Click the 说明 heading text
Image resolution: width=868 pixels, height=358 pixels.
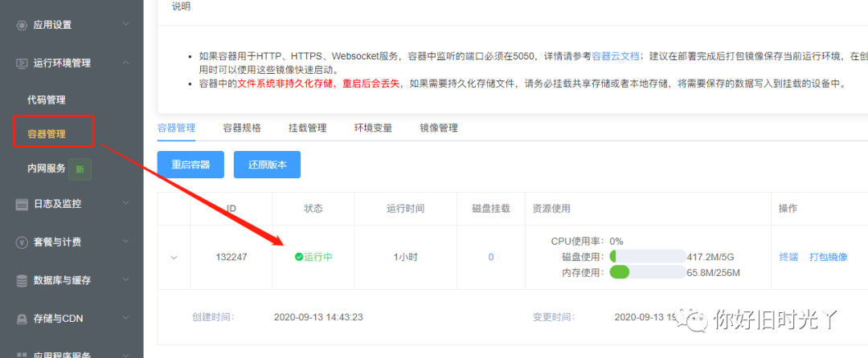point(181,6)
